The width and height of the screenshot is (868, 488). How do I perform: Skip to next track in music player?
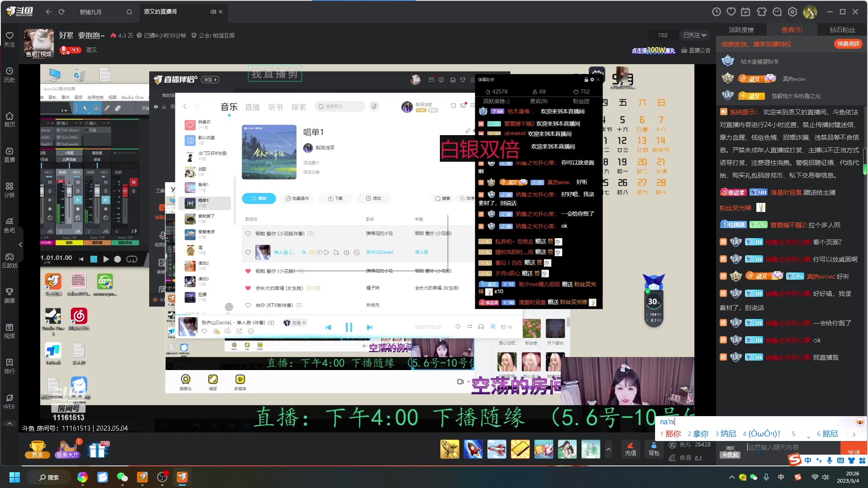coord(369,327)
